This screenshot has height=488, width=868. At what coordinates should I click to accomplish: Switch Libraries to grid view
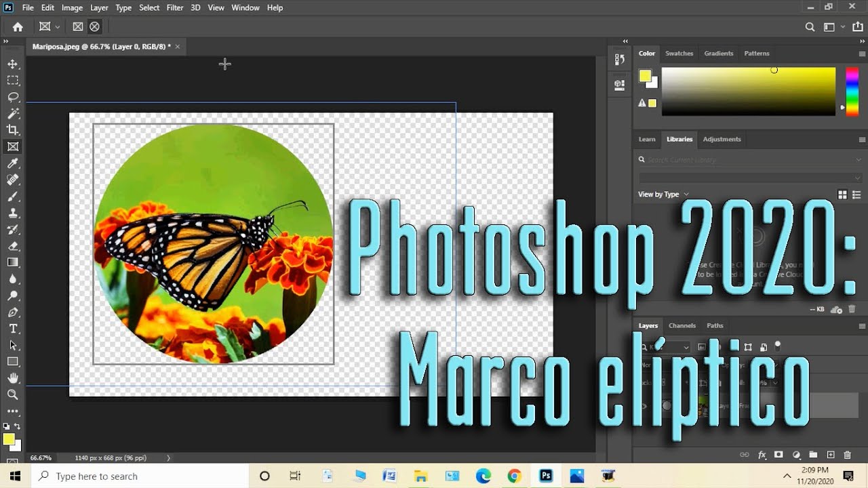[842, 195]
